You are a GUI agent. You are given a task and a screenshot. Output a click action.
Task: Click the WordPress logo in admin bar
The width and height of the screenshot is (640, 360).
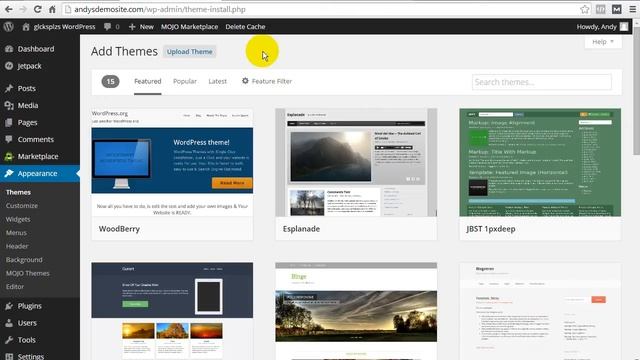[x=9, y=27]
